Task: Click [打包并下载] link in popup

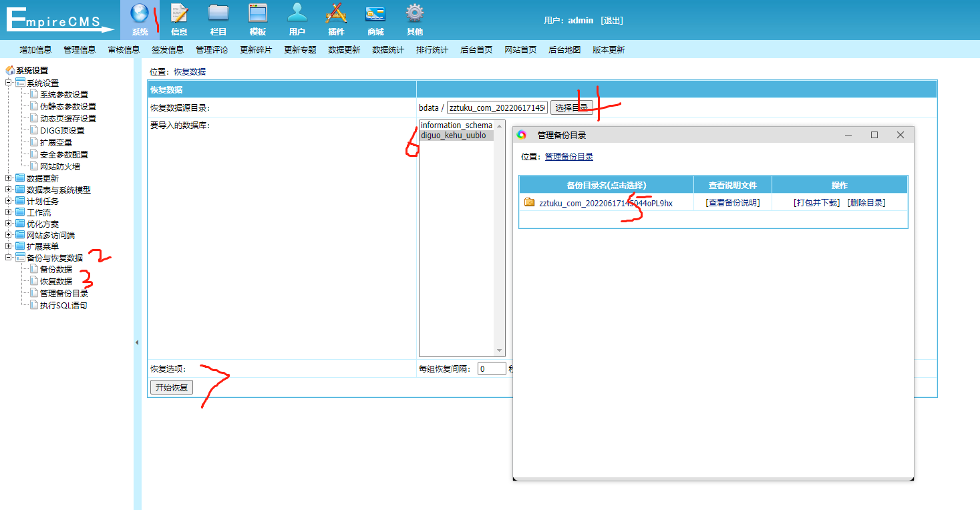Action: (816, 203)
